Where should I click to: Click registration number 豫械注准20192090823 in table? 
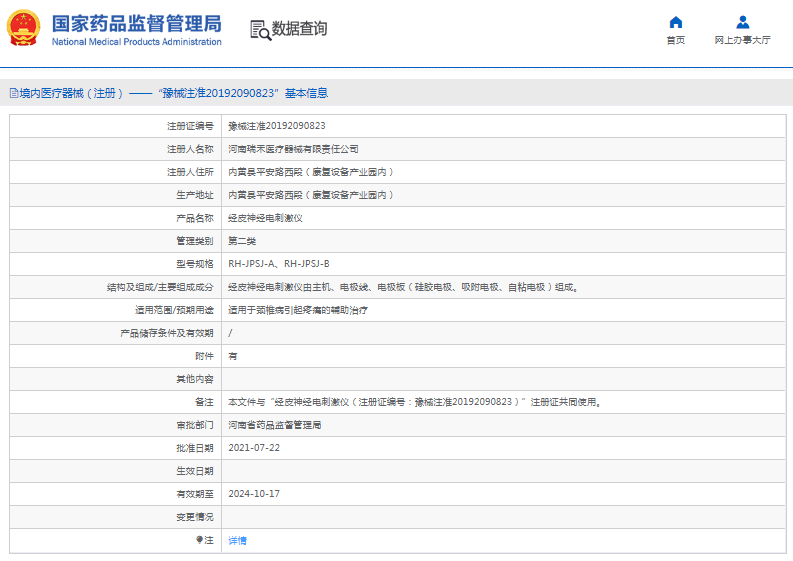[x=277, y=126]
